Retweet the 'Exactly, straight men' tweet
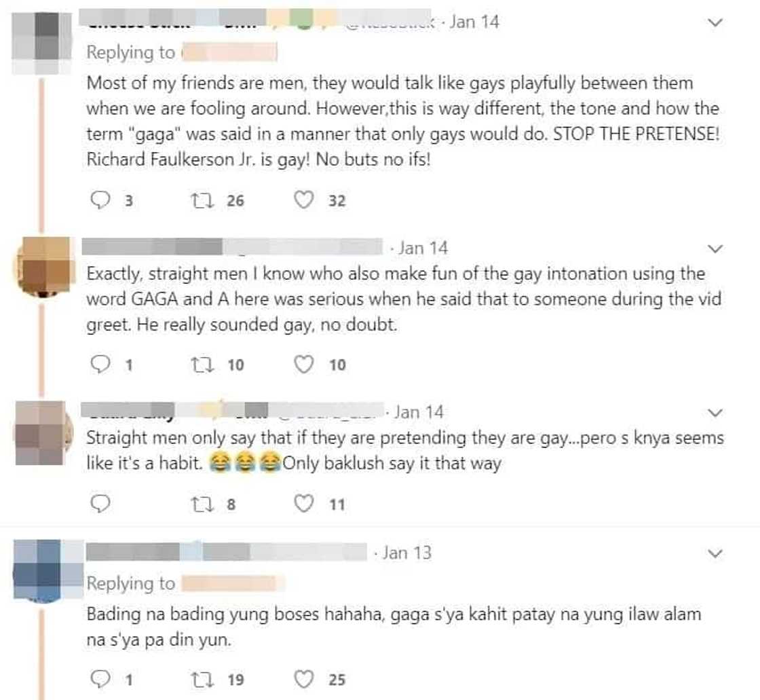The image size is (760, 700). (x=202, y=365)
